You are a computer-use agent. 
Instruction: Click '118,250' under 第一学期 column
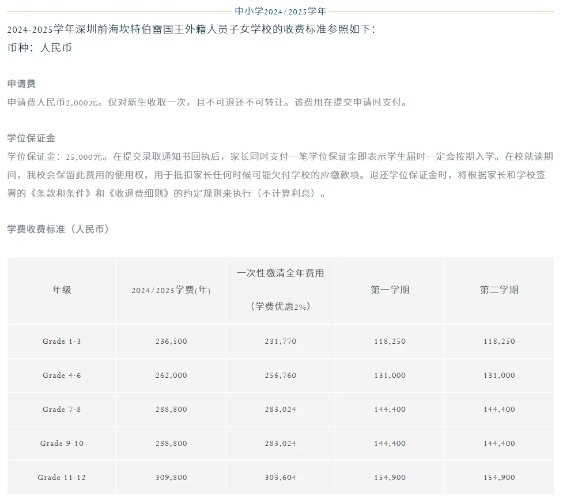point(390,341)
